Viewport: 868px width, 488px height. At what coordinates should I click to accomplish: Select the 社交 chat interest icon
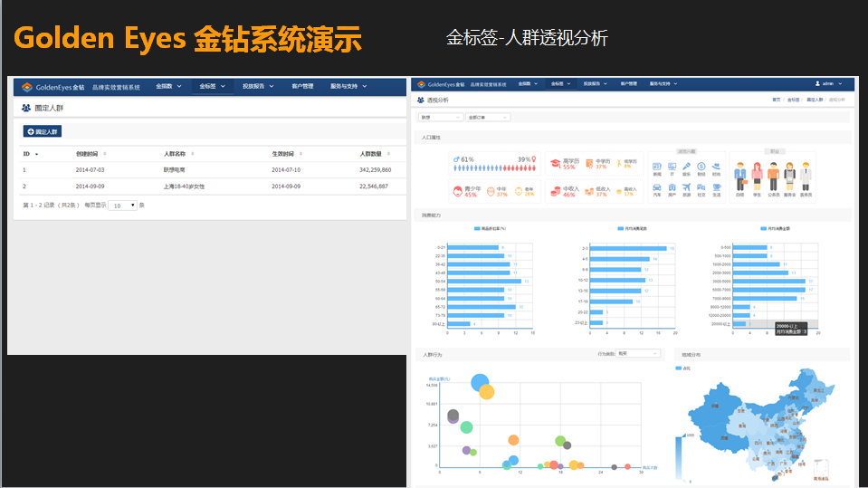pyautogui.click(x=701, y=187)
